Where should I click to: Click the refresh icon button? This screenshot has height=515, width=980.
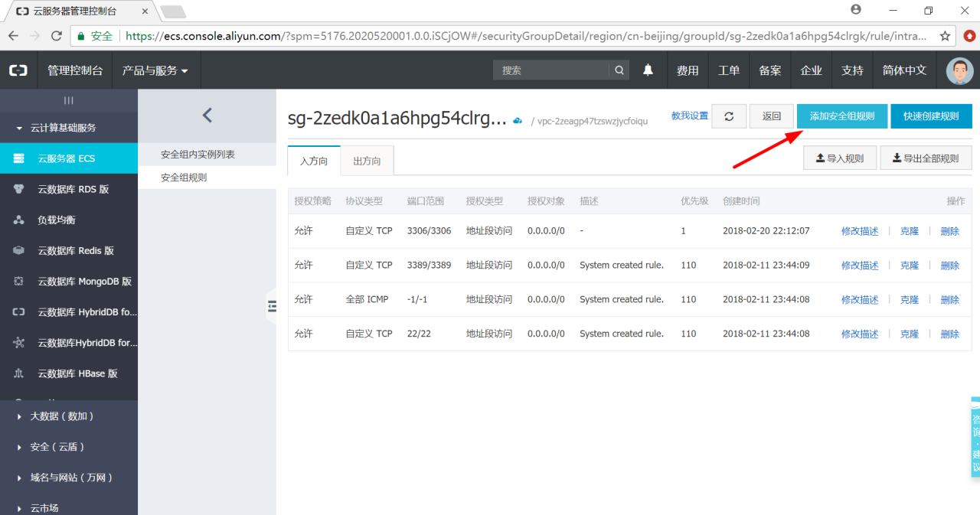729,116
